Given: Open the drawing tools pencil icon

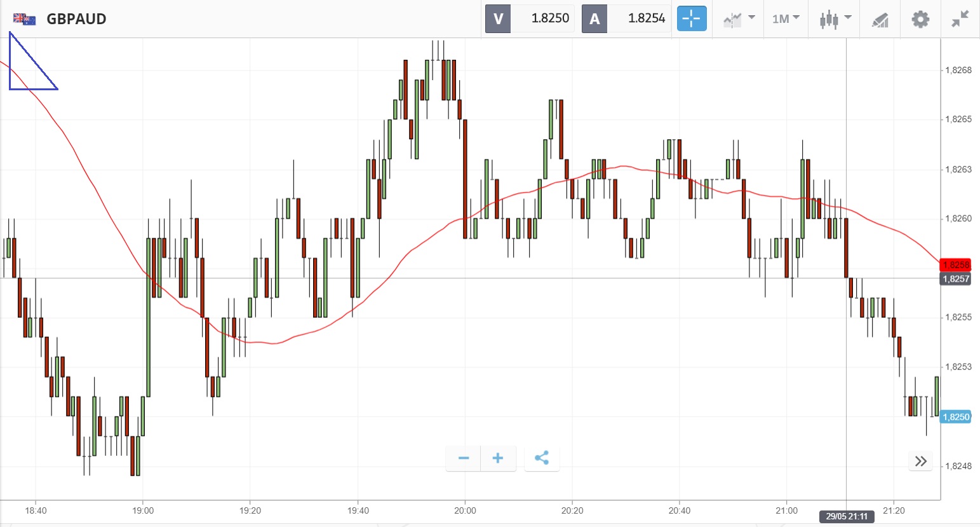Looking at the screenshot, I should click(880, 20).
